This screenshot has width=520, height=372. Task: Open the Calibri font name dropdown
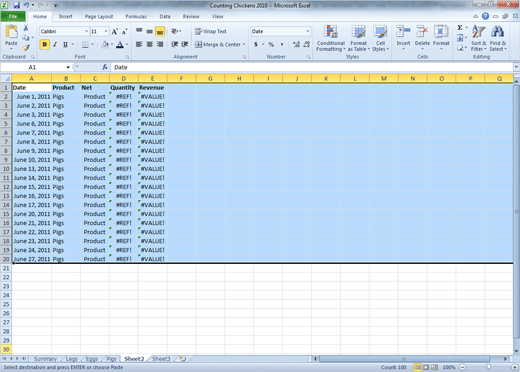[x=87, y=31]
